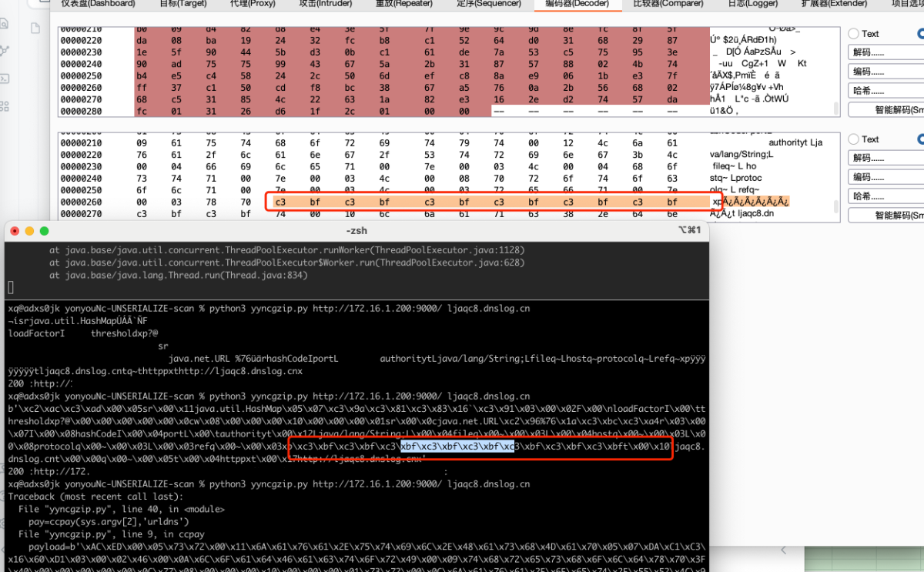Open the 解码 dropdown in the lower panel
924x572 pixels.
[885, 158]
